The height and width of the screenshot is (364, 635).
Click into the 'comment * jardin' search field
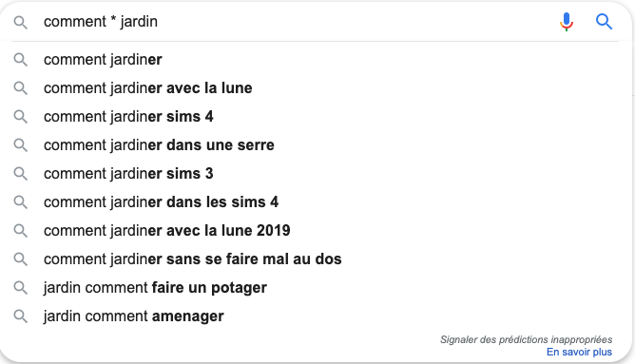click(296, 22)
